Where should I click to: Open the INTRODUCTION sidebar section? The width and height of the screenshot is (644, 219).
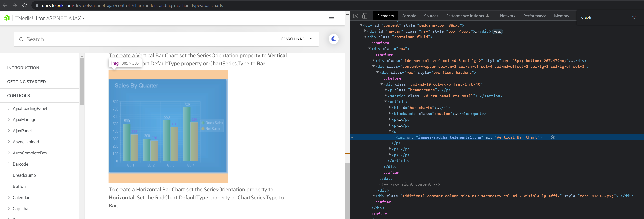point(23,68)
